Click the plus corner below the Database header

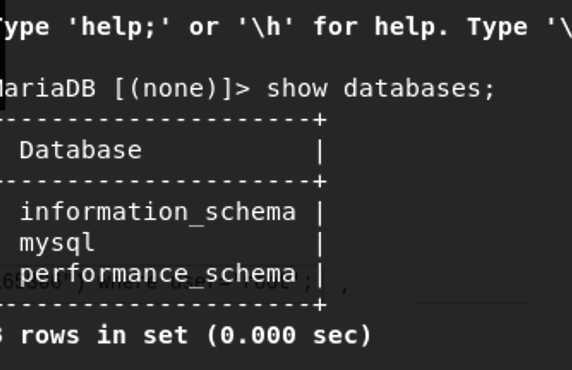click(x=320, y=181)
